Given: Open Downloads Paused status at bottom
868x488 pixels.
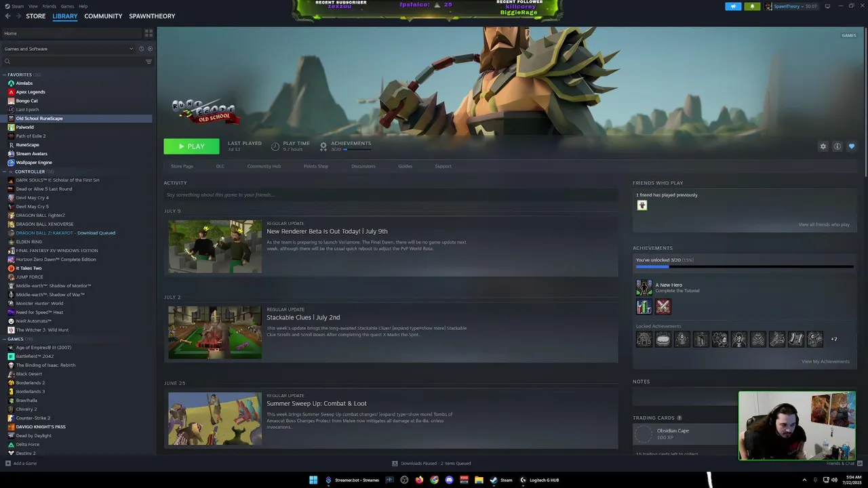Looking at the screenshot, I should tap(432, 464).
